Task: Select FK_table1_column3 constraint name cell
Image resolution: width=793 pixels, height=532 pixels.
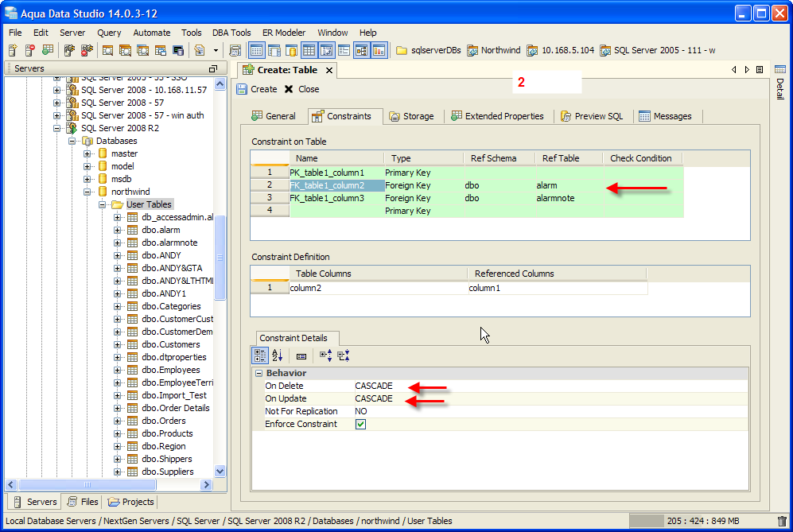Action: click(336, 198)
